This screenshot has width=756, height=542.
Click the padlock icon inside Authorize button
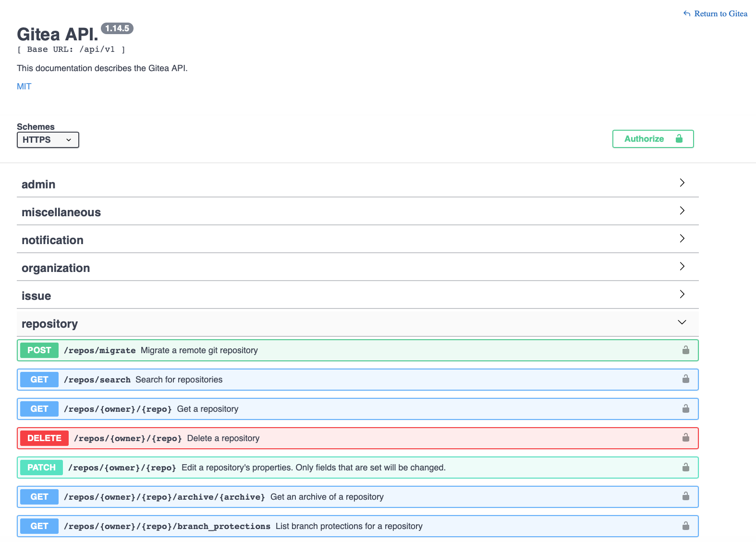pos(679,138)
